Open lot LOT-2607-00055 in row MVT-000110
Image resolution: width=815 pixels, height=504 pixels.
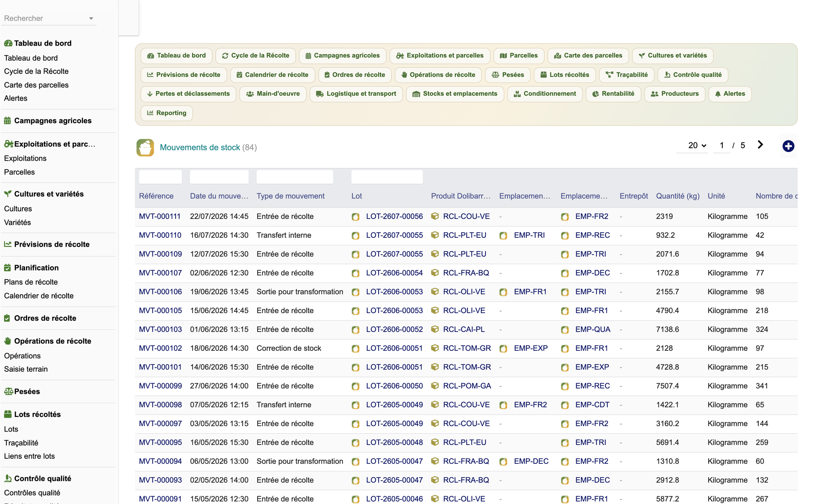[395, 235]
